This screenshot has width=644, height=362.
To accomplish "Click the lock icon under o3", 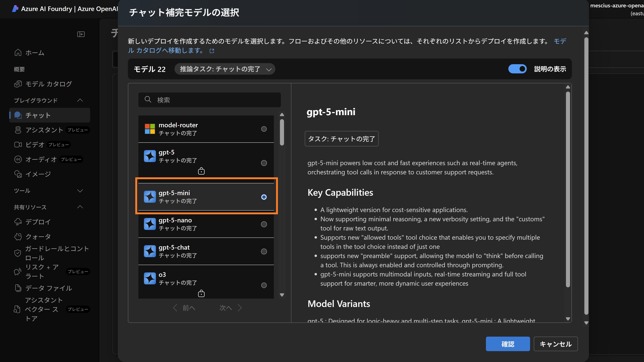I will coord(201,294).
